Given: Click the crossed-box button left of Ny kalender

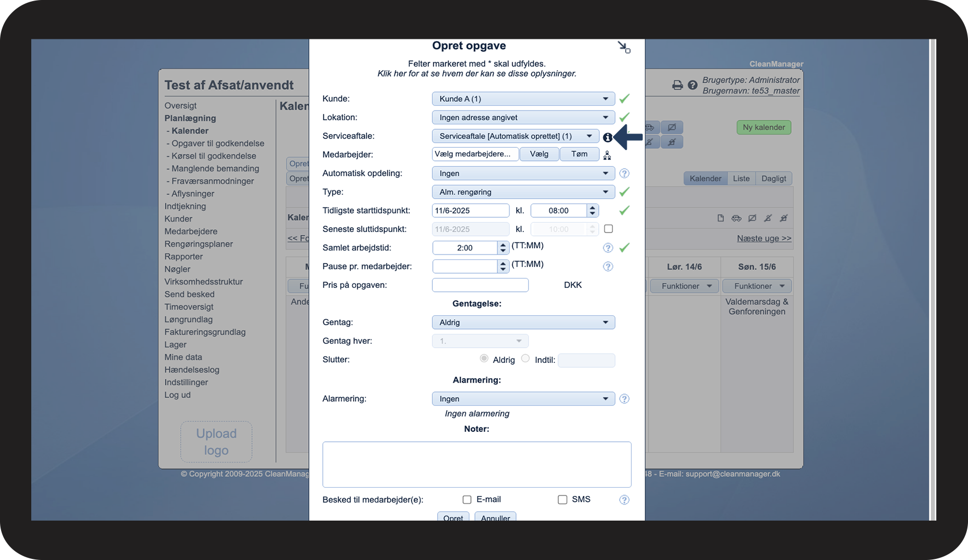Looking at the screenshot, I should point(672,128).
